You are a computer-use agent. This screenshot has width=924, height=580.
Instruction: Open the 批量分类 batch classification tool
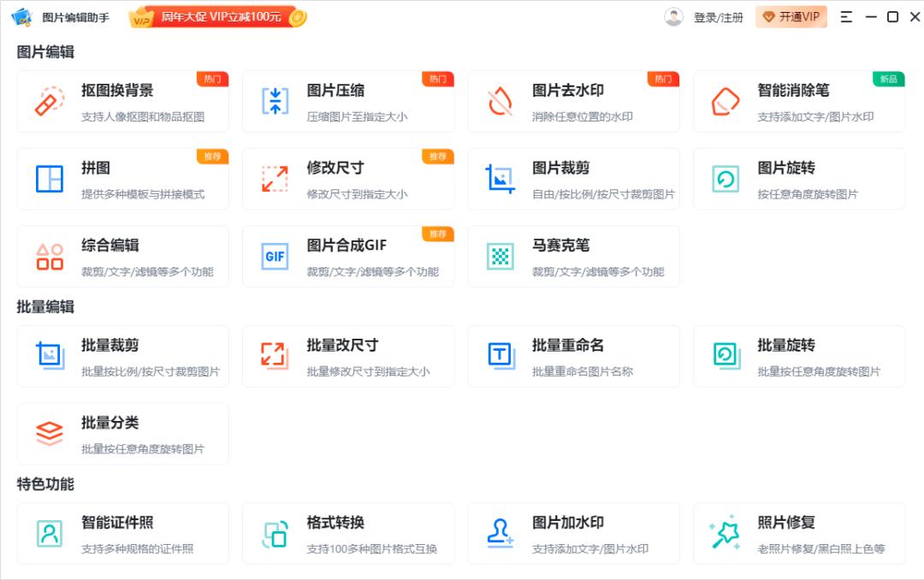click(122, 433)
